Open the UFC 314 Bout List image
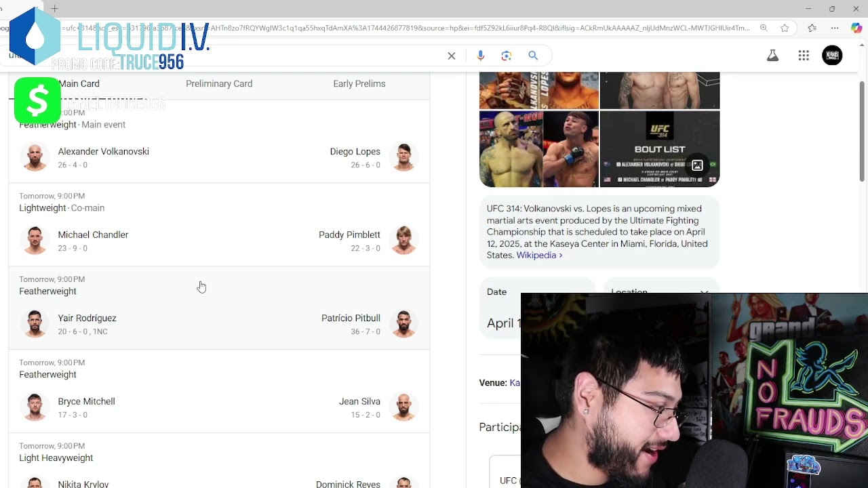 [x=660, y=149]
